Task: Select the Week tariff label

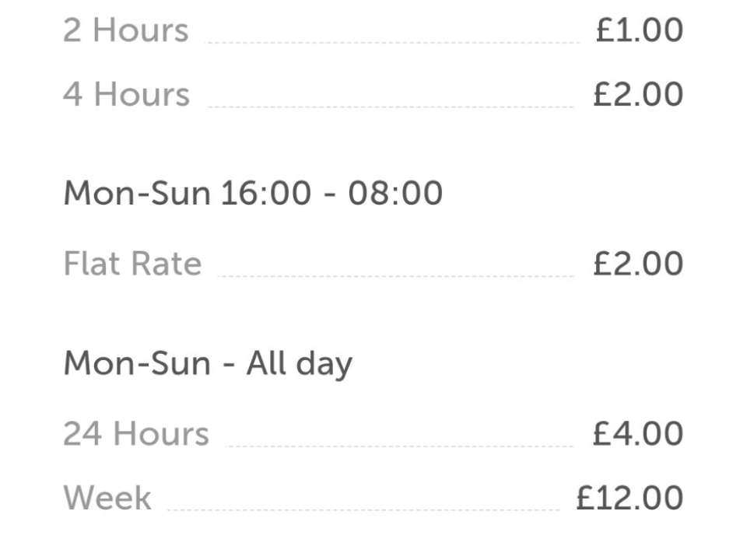Action: point(107,498)
